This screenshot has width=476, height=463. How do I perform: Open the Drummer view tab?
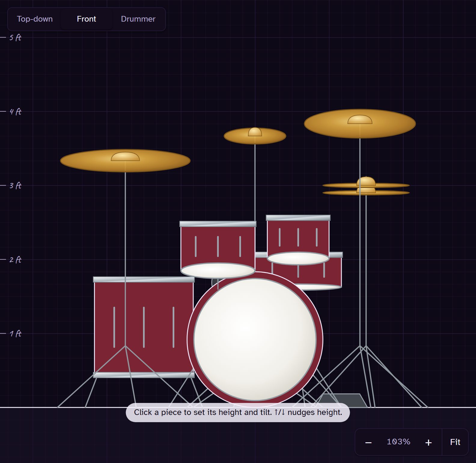coord(138,19)
